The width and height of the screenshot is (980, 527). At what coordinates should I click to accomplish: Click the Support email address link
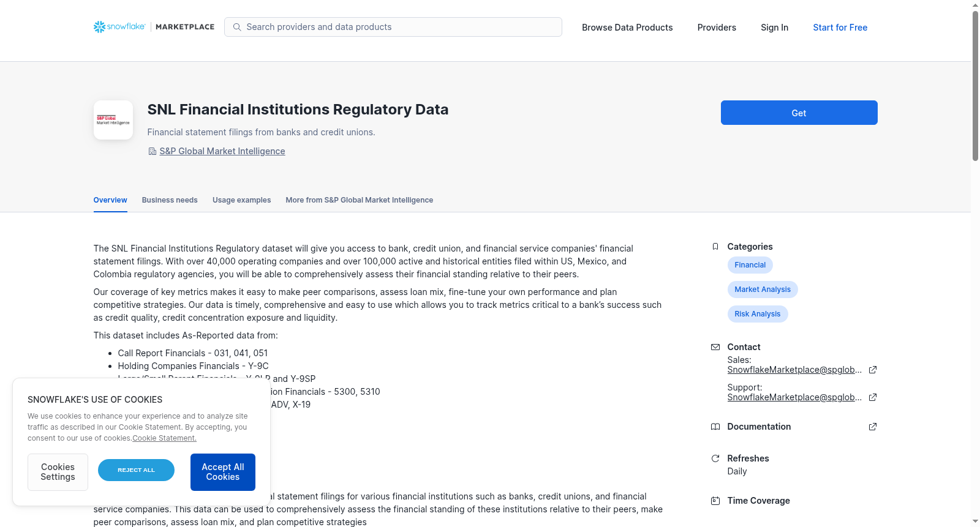click(794, 397)
